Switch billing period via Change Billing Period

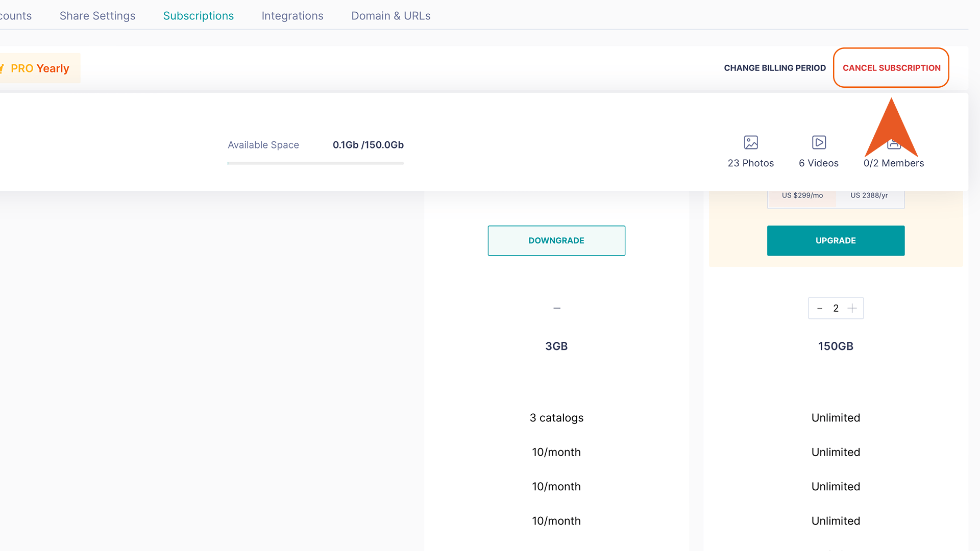[775, 67]
